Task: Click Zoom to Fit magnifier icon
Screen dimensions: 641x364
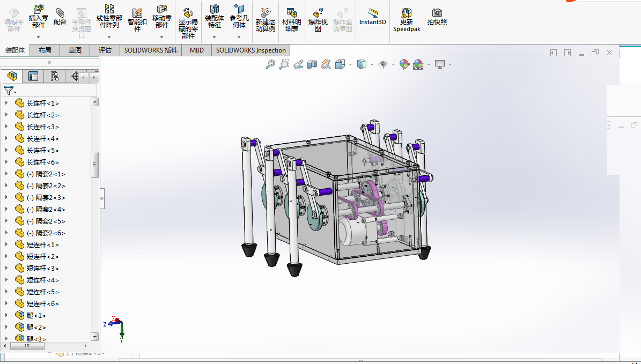Action: 270,64
